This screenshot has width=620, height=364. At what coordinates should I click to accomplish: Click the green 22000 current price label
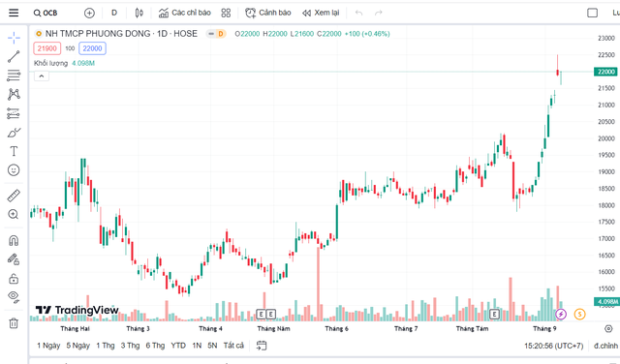tap(606, 72)
